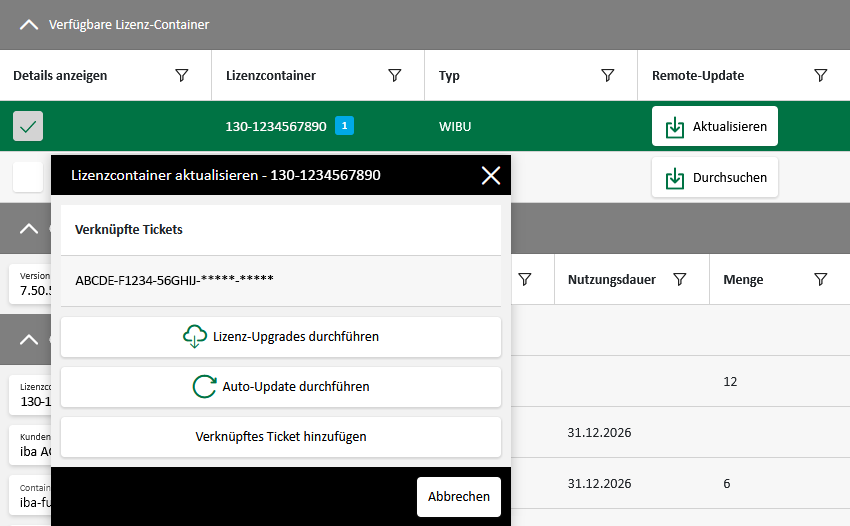Click the Durchsuchen button
The height and width of the screenshot is (526, 850).
coord(714,177)
